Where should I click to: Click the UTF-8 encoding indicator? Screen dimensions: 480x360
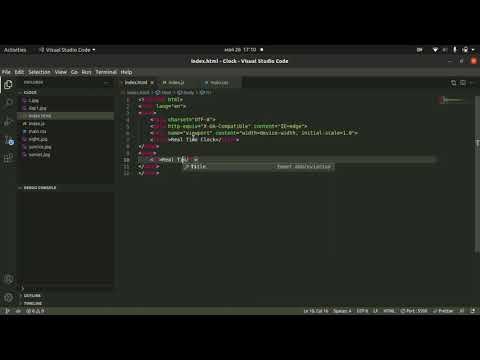[x=362, y=311]
